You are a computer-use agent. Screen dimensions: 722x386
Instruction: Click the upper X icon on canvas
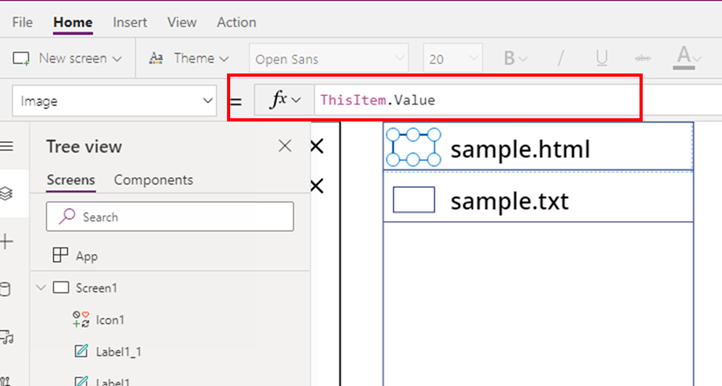[x=317, y=146]
